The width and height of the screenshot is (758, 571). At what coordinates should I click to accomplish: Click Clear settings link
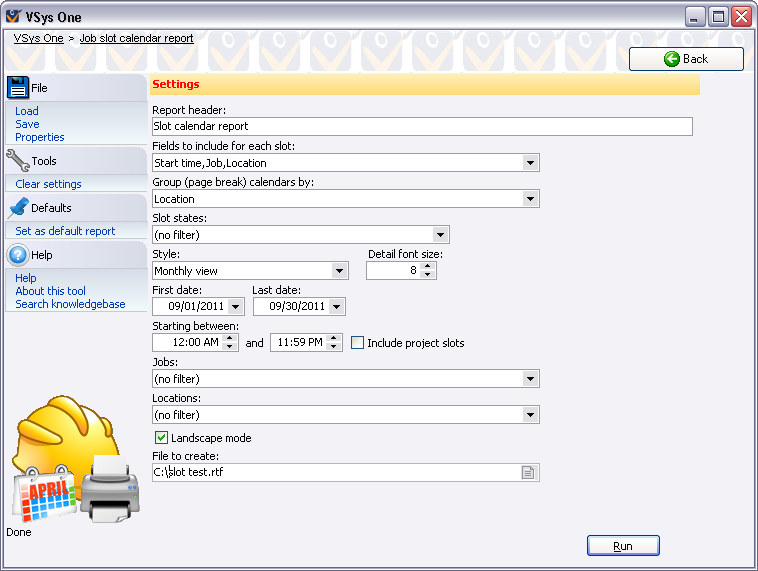click(x=48, y=184)
